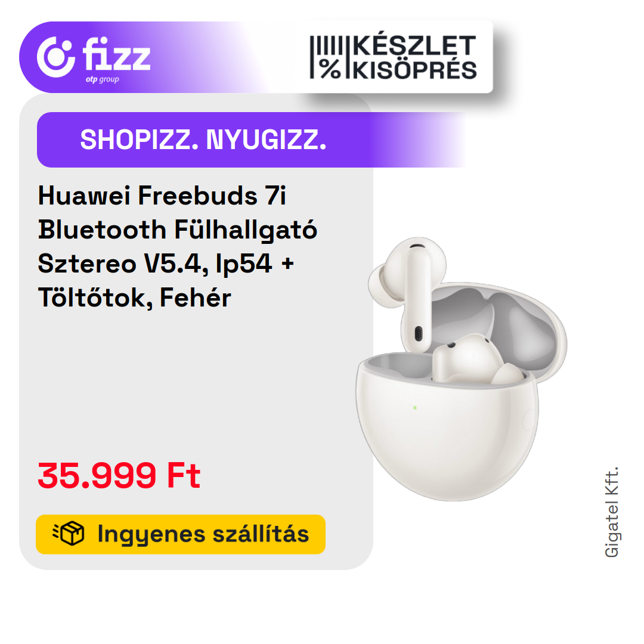Click the Gigatel Kft. vertical seller label

612,512
